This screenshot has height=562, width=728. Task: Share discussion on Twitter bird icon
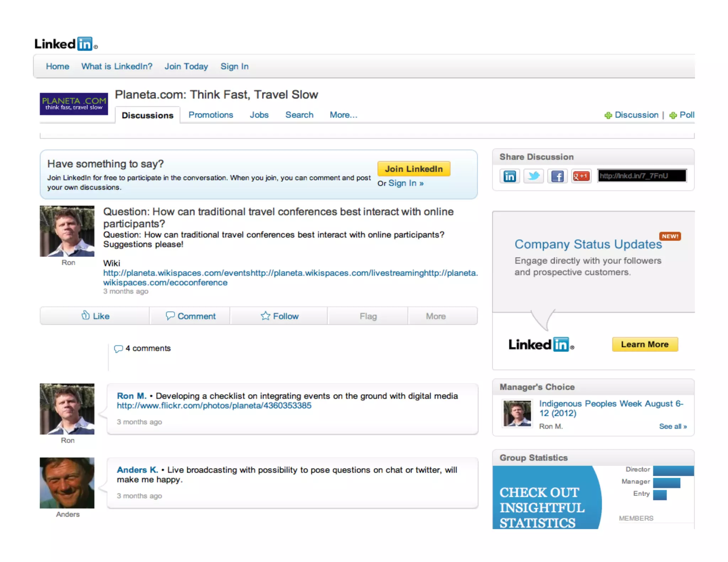point(533,176)
